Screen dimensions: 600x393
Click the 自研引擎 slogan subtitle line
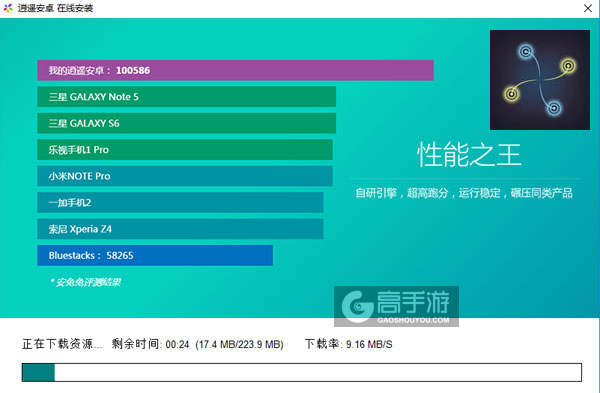click(464, 193)
